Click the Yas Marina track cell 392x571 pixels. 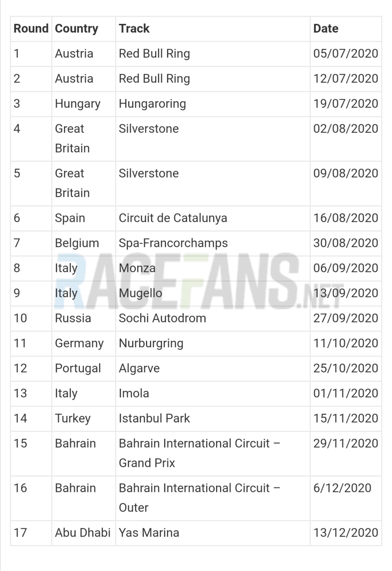(x=213, y=533)
